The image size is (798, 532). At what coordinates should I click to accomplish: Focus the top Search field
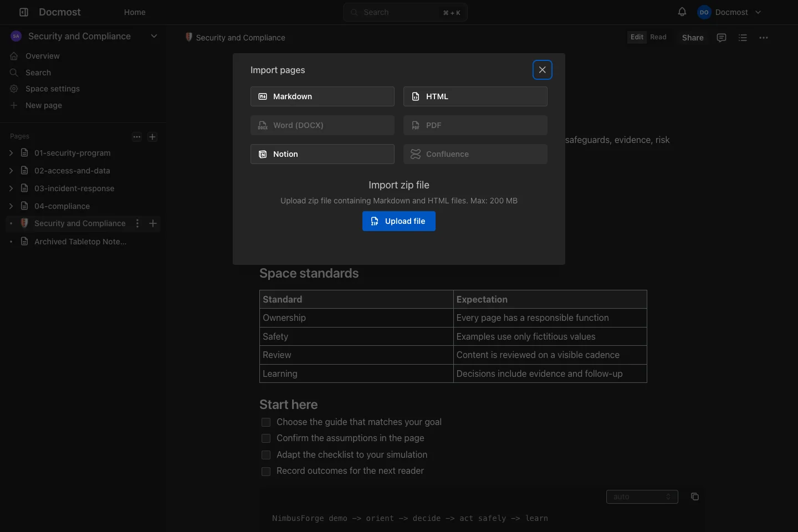(405, 12)
